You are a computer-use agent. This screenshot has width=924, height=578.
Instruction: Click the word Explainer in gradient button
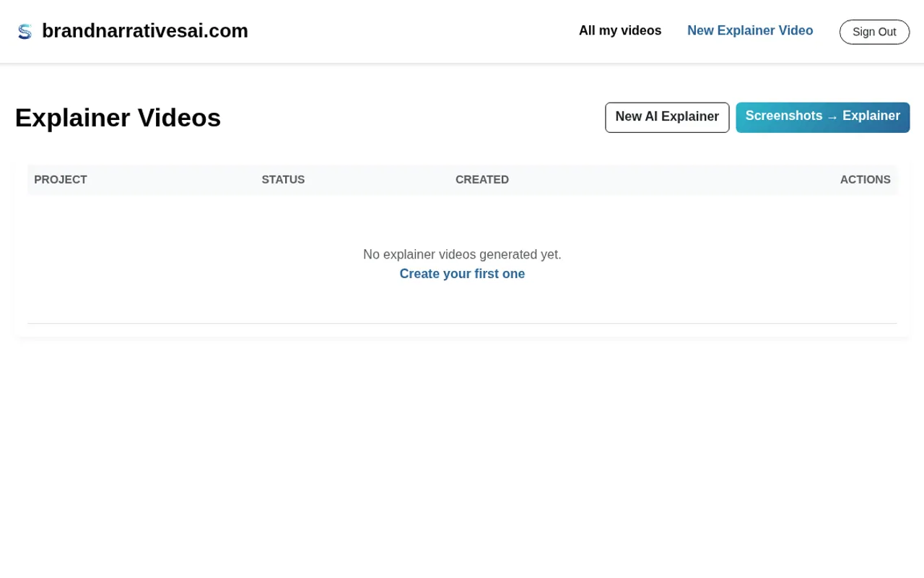click(871, 116)
